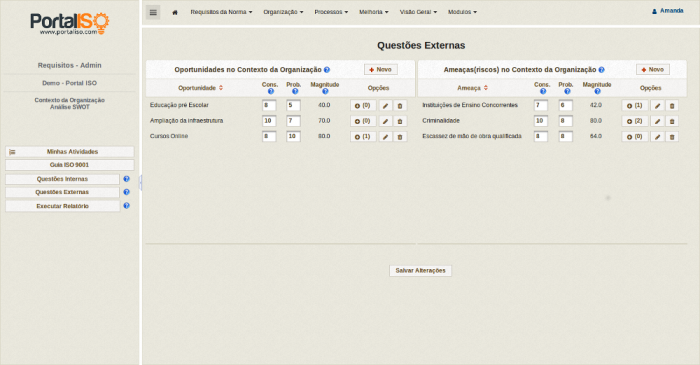This screenshot has height=365, width=700.
Task: Delete the Criminalidade row
Action: point(672,121)
